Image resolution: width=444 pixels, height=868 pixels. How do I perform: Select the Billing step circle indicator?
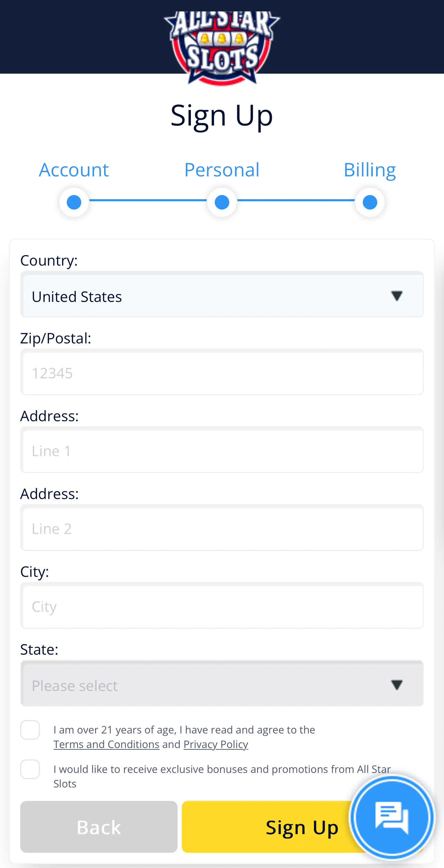coord(370,202)
